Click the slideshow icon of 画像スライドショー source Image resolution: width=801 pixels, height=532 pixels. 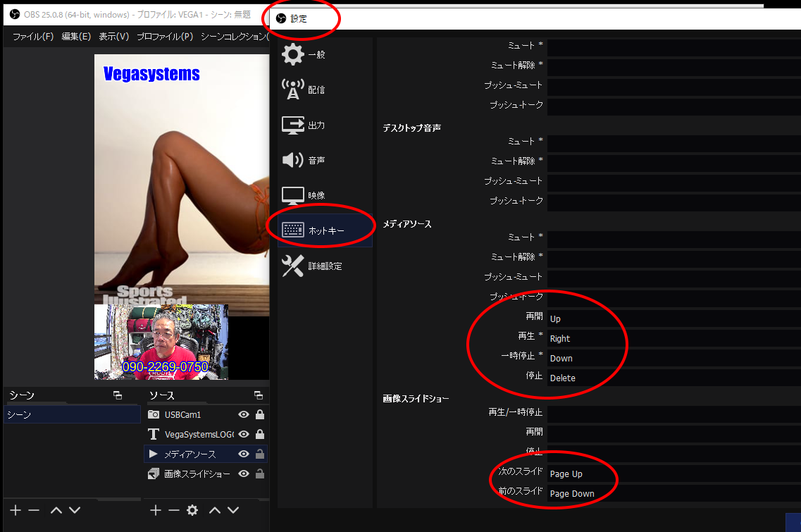[154, 474]
